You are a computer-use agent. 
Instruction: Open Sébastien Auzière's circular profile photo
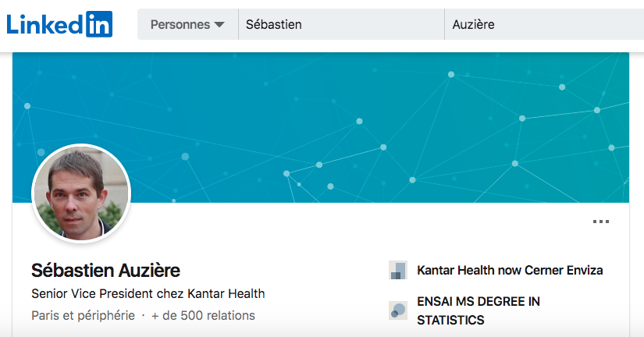coord(81,193)
